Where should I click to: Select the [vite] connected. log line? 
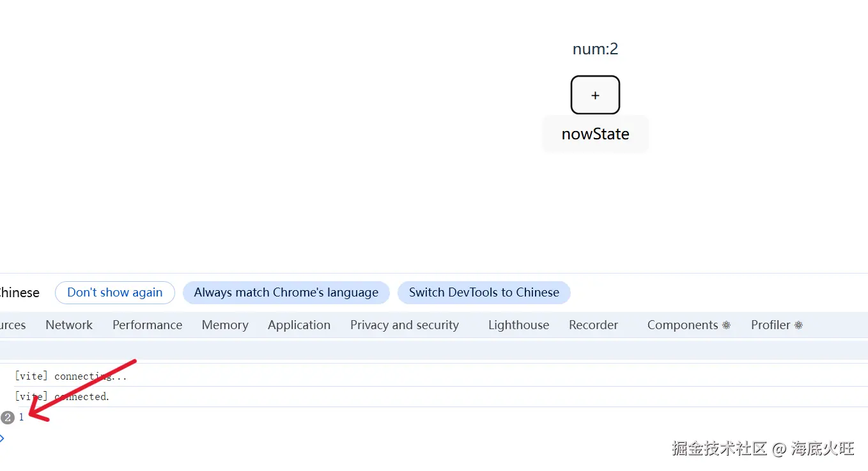coord(434,396)
